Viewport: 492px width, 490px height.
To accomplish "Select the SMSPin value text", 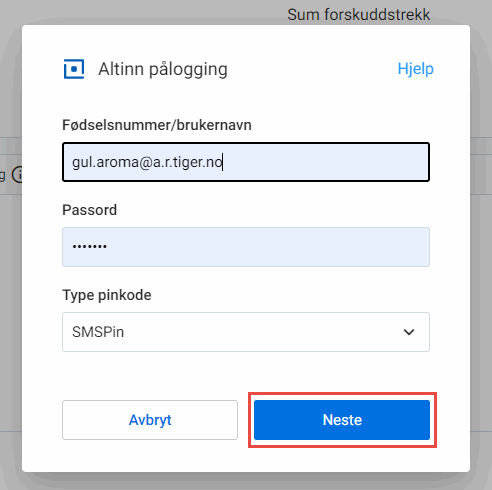I will click(98, 332).
